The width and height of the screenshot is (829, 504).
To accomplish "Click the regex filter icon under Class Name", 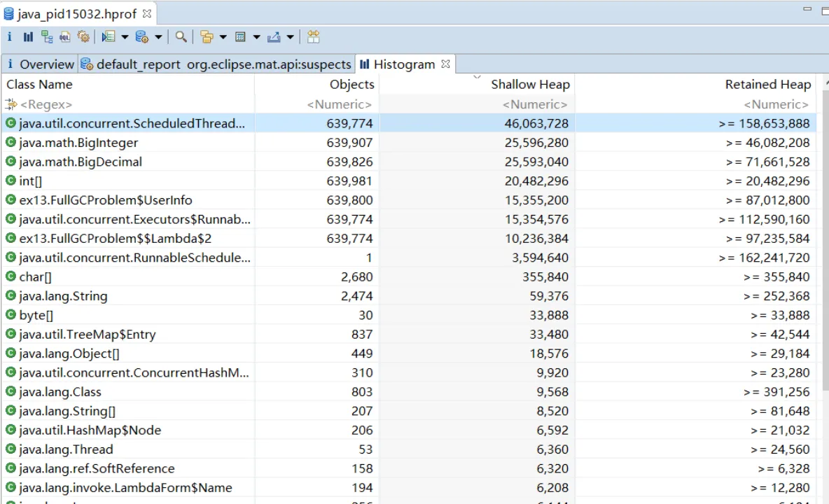I will tap(11, 104).
